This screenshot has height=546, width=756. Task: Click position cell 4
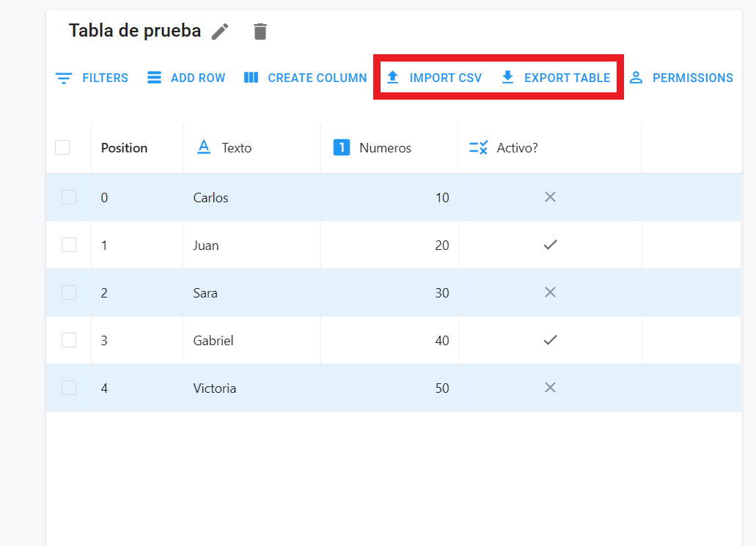tap(137, 388)
